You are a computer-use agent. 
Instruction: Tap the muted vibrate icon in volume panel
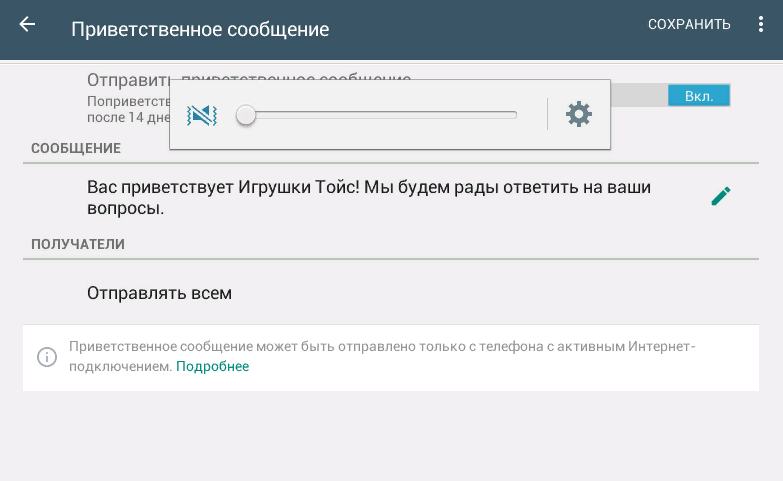pos(202,115)
